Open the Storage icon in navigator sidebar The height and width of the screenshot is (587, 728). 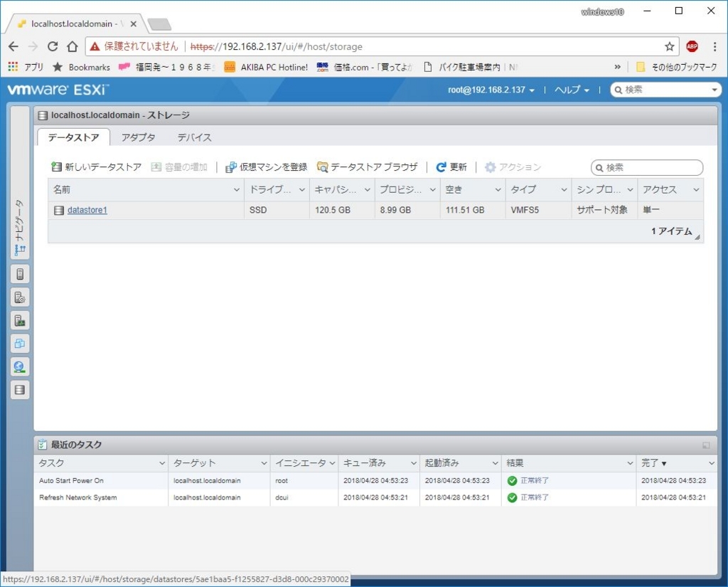tap(20, 390)
